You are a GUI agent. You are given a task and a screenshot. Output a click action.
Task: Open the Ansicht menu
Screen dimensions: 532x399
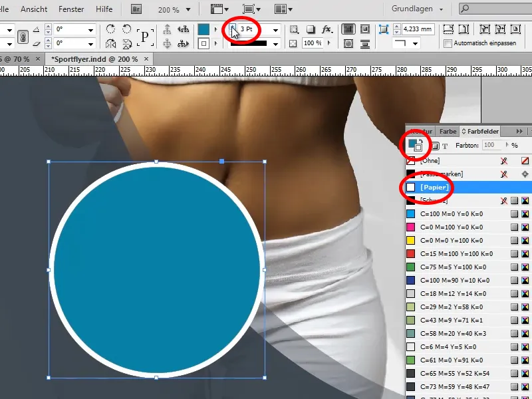34,9
